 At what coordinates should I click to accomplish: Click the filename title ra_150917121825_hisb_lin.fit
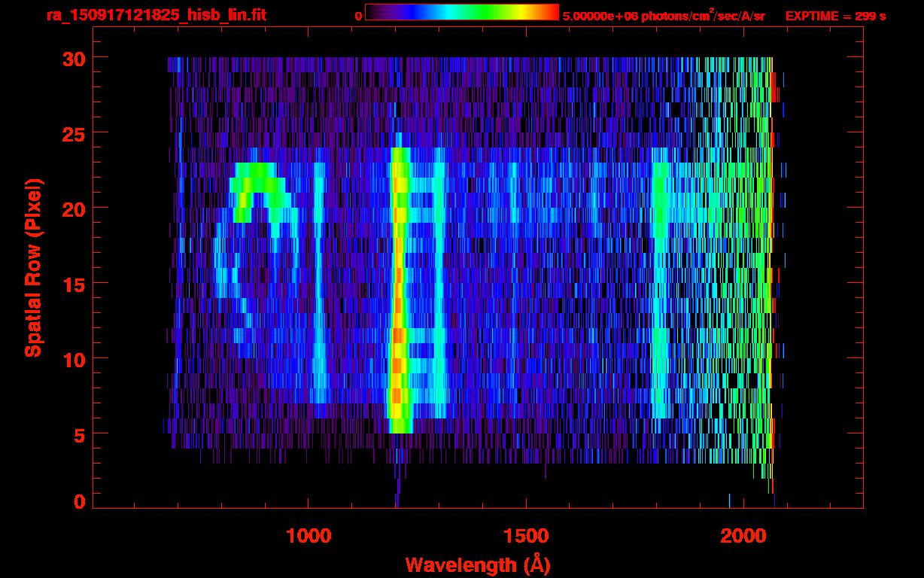point(156,15)
